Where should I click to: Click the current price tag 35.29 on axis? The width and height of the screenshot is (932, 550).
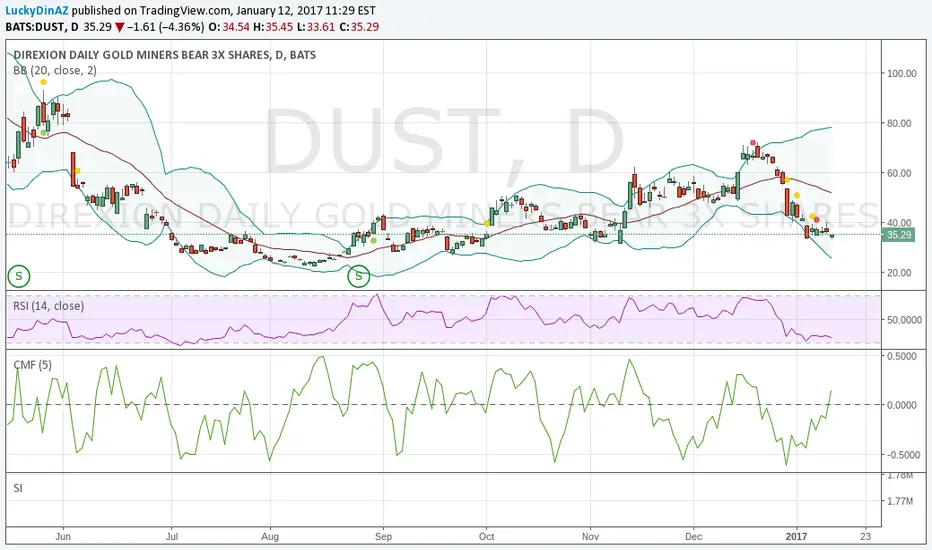point(899,235)
